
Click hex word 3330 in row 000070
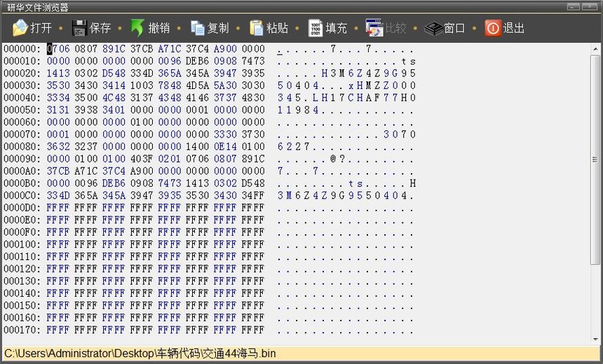click(225, 134)
